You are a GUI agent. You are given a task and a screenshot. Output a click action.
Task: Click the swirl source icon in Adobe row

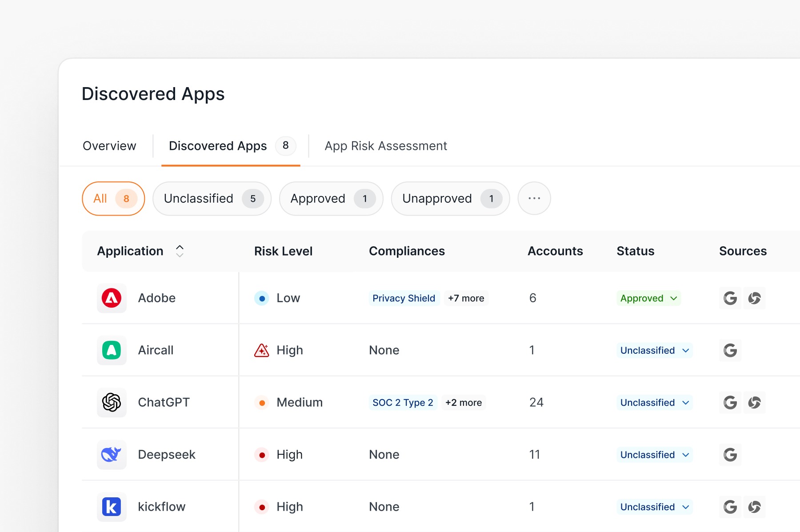click(754, 298)
